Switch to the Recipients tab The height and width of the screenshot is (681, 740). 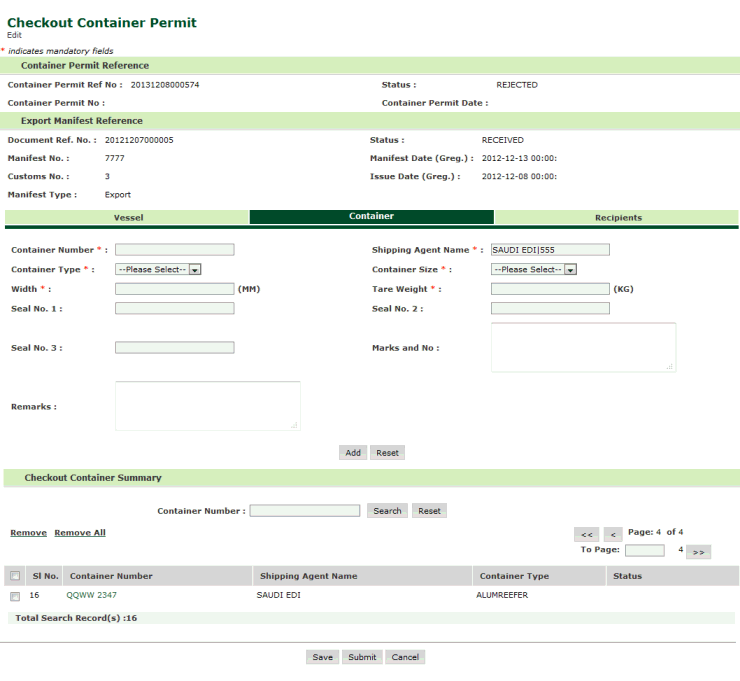tap(617, 217)
